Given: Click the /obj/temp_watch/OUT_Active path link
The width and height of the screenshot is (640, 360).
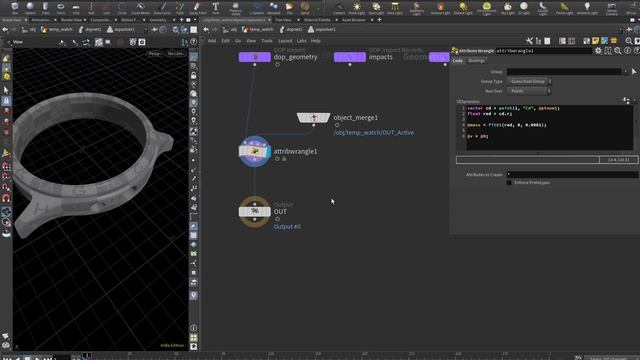Looking at the screenshot, I should click(373, 133).
